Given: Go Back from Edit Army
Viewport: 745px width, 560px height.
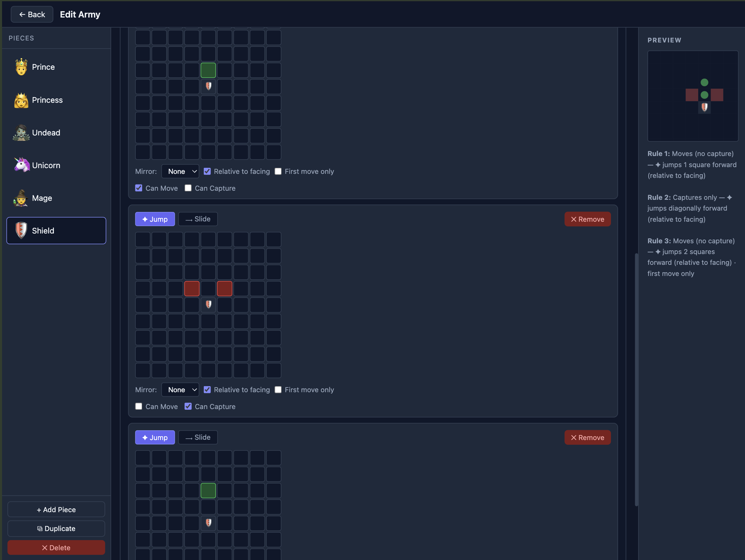Looking at the screenshot, I should [32, 14].
